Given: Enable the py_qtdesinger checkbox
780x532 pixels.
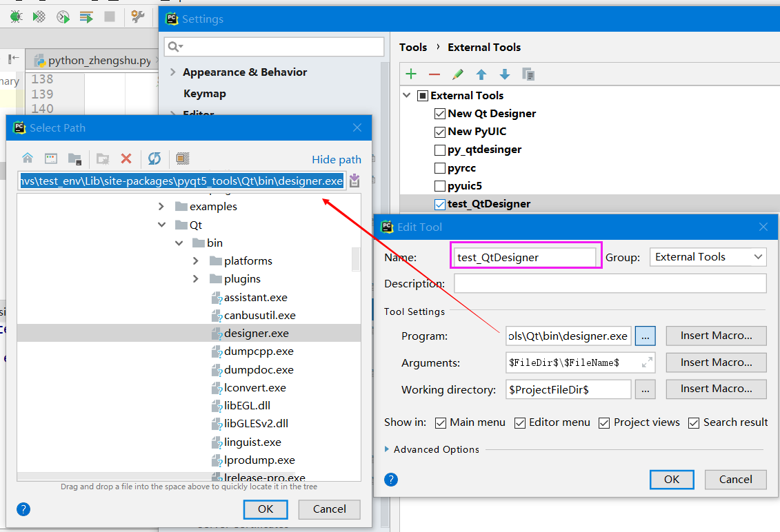Looking at the screenshot, I should [x=440, y=150].
